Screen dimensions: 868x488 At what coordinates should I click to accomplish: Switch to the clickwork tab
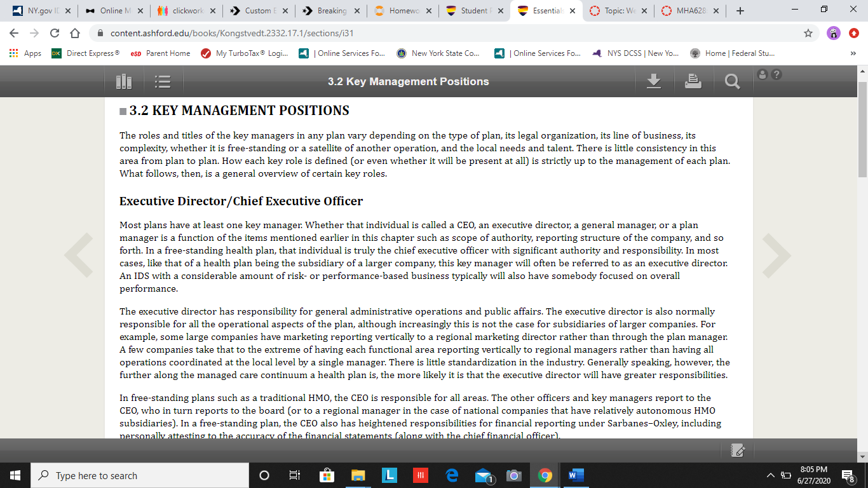(186, 11)
